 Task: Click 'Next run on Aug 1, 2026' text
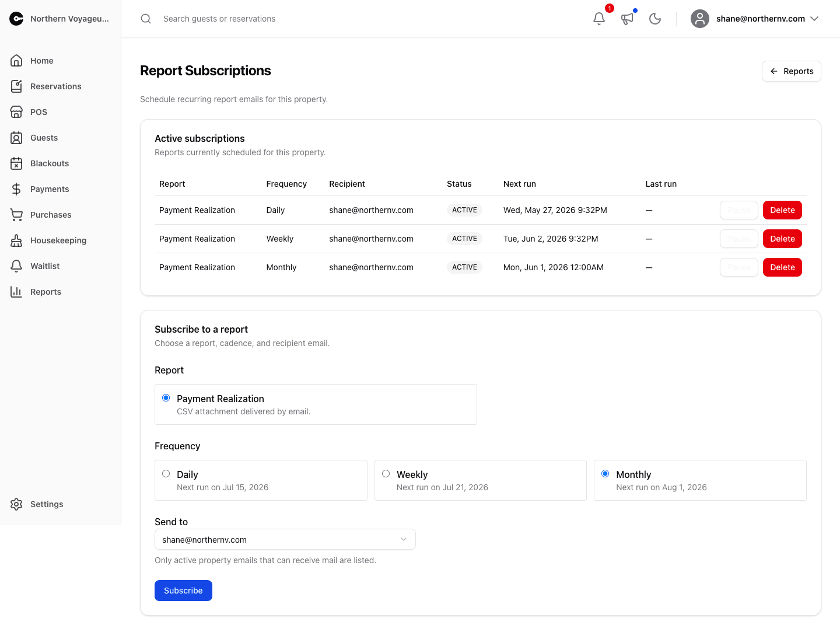(x=661, y=487)
